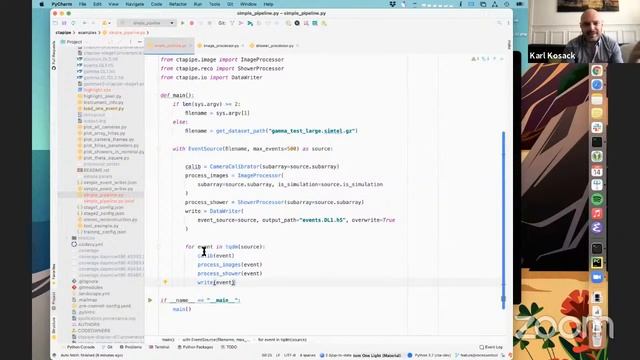Click the 'for event in tqdm(source)' breadcrumb
Viewport: 640px width, 360px height.
coord(282,340)
